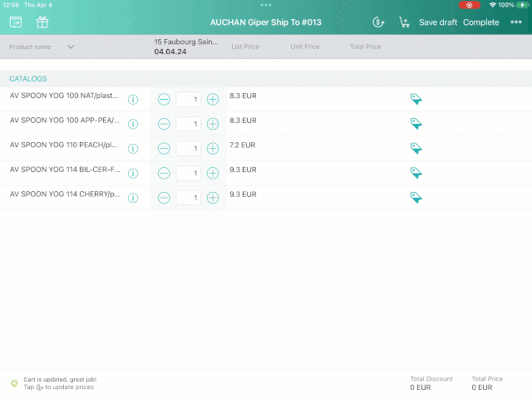The image size is (532, 399).
Task: Open price tag for YOG 110 PEACH
Action: [x=416, y=148]
